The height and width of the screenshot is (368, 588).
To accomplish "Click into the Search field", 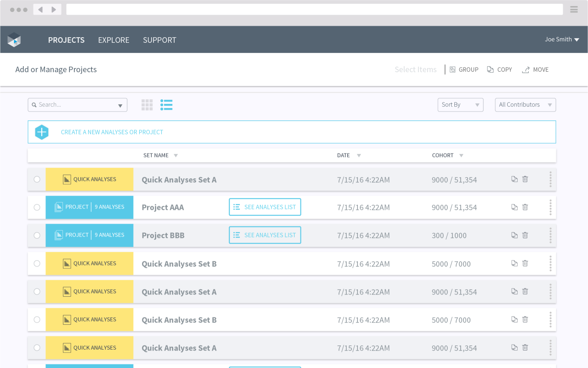I will (x=73, y=105).
